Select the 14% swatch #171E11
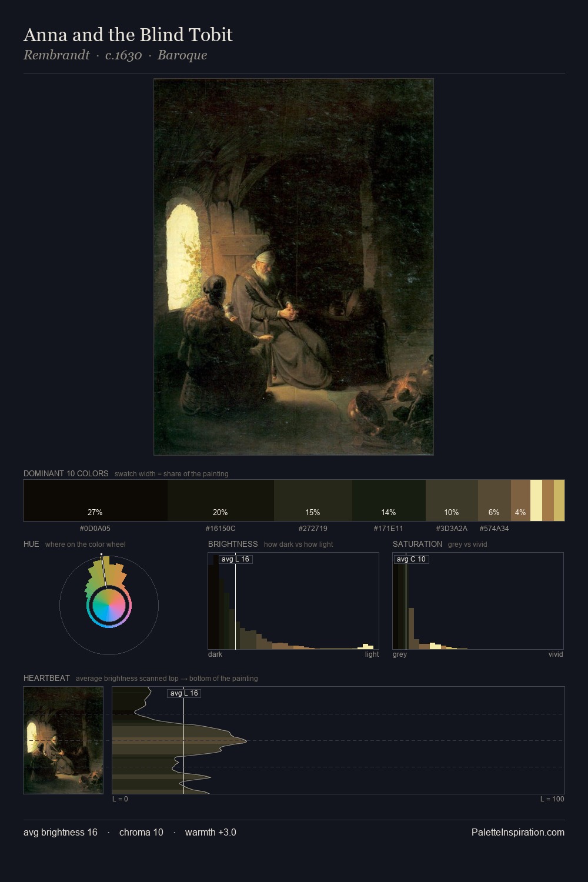The height and width of the screenshot is (882, 588). (x=389, y=500)
